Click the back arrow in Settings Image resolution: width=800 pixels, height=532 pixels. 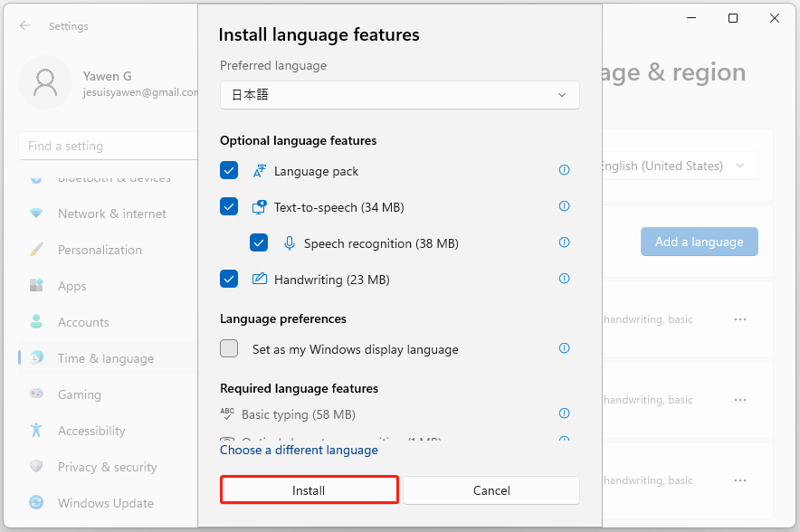[25, 26]
